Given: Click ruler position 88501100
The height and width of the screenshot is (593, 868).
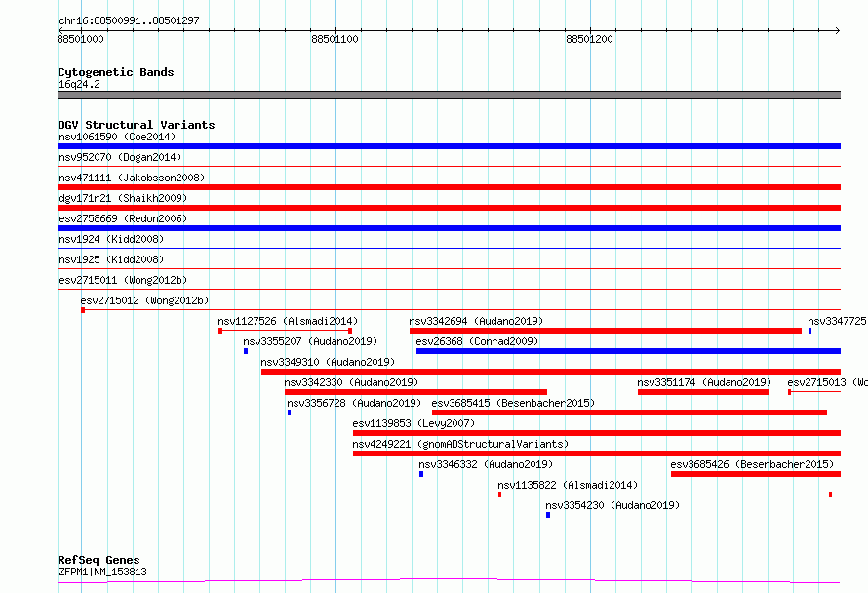Looking at the screenshot, I should pyautogui.click(x=335, y=39).
